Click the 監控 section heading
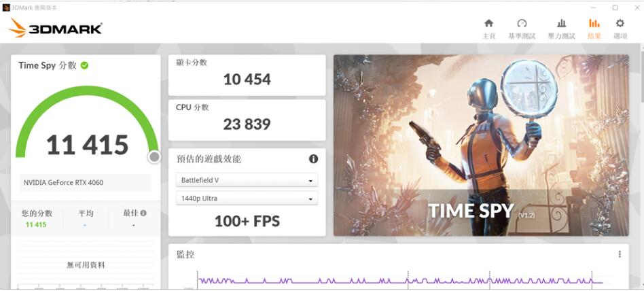Viewport: 644px width, 291px height. click(x=185, y=254)
